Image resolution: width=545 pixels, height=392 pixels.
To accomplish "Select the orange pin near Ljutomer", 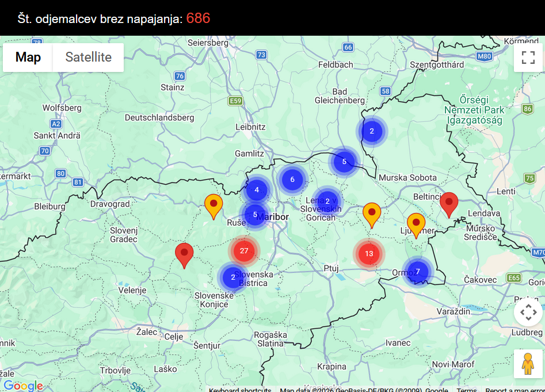I will 416,222.
